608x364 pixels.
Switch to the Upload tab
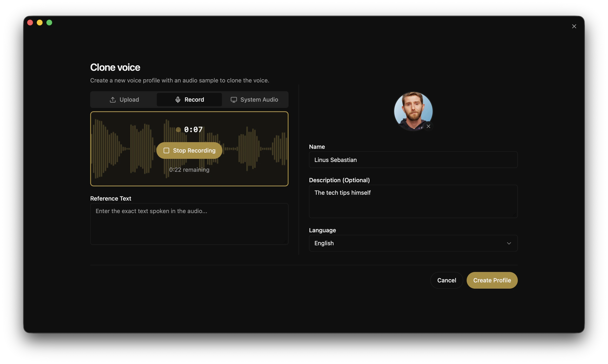pyautogui.click(x=124, y=100)
